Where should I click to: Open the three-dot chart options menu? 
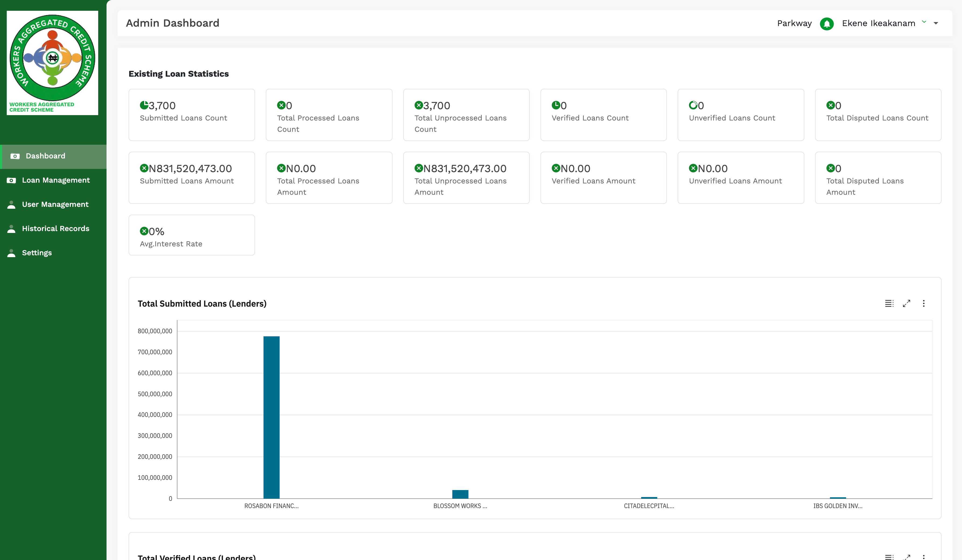[924, 303]
